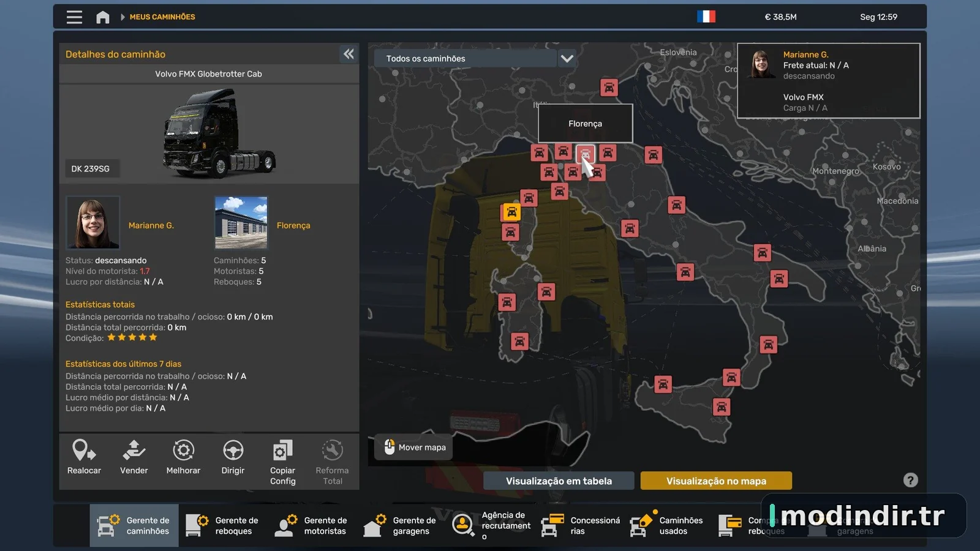Viewport: 980px width, 551px height.
Task: Open Concessionárias section
Action: 581,525
